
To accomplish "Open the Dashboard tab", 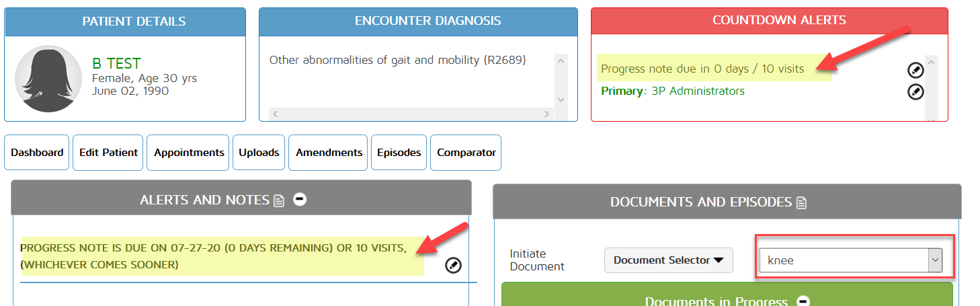I will pos(37,153).
